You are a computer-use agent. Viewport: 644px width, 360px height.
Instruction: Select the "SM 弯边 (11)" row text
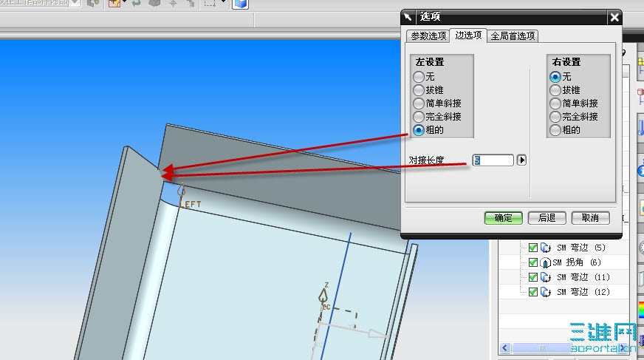(x=583, y=277)
